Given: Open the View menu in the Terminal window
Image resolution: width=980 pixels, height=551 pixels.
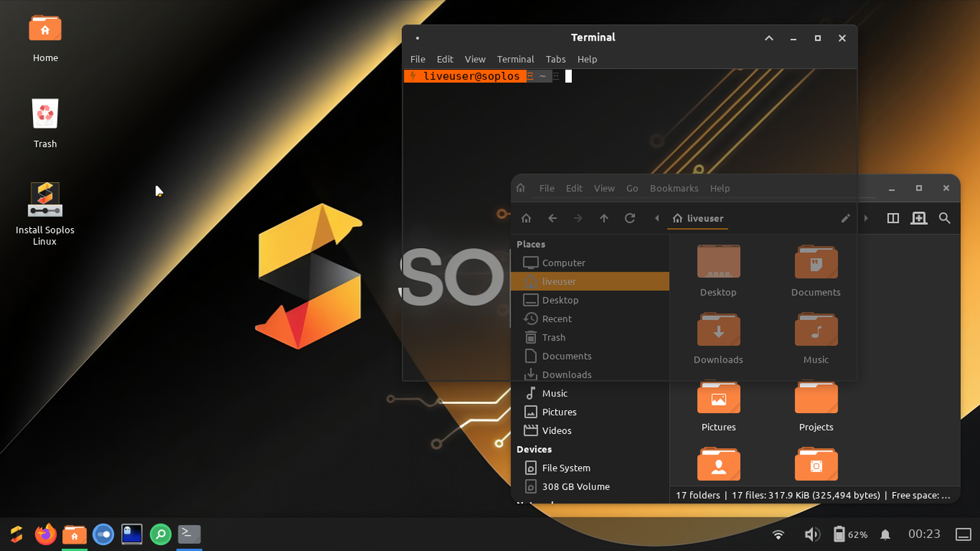Looking at the screenshot, I should 475,59.
